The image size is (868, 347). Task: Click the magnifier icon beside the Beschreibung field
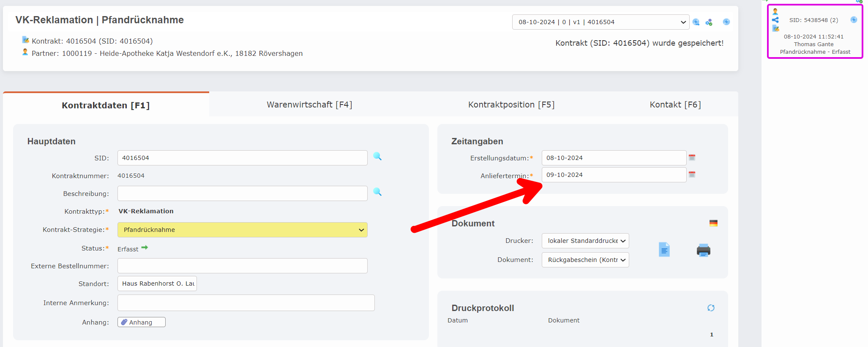377,192
